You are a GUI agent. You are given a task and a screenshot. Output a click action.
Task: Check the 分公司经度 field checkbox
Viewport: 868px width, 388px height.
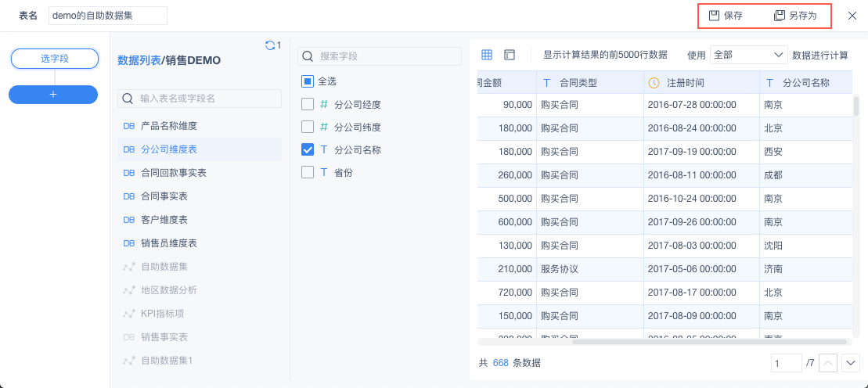[308, 104]
